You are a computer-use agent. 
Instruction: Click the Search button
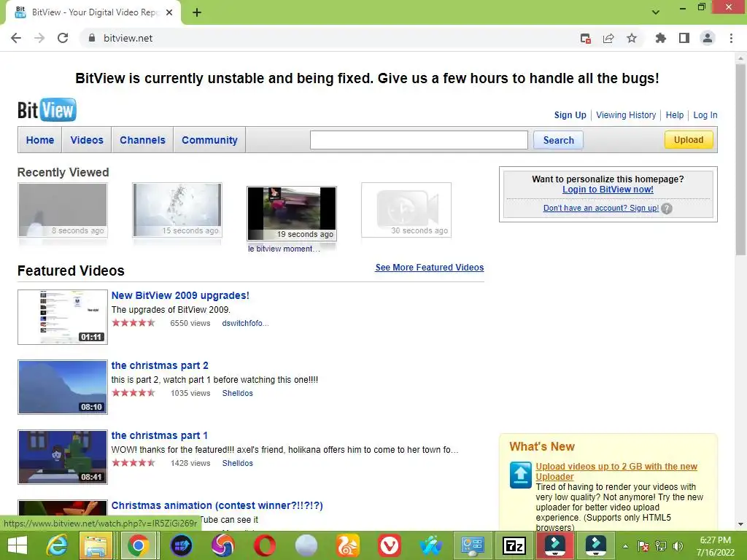(558, 140)
